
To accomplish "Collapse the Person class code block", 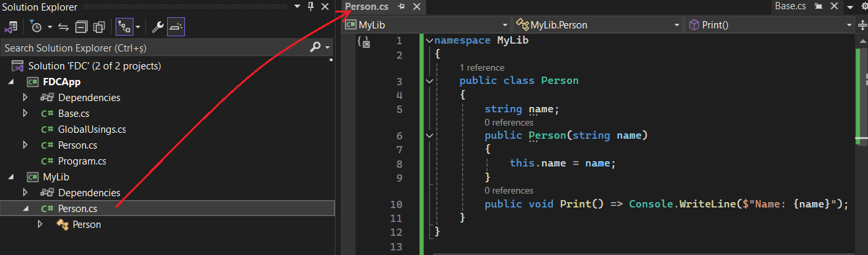I will (x=430, y=81).
